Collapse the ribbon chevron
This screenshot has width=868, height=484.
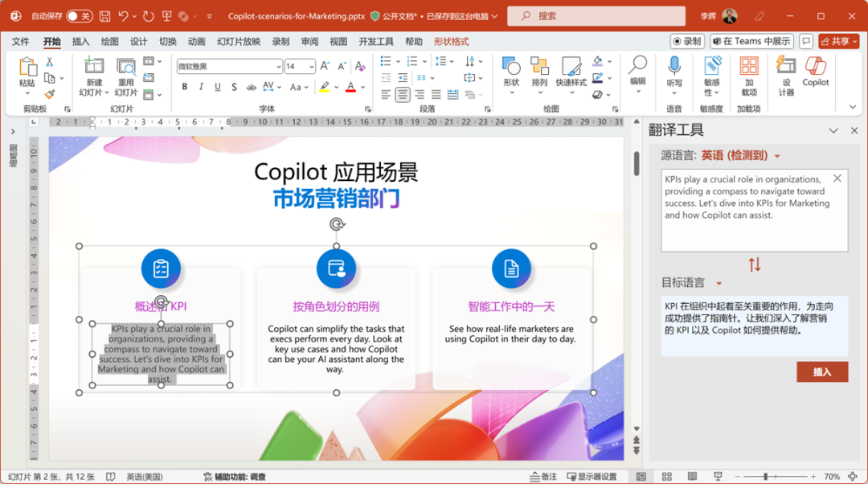[853, 107]
